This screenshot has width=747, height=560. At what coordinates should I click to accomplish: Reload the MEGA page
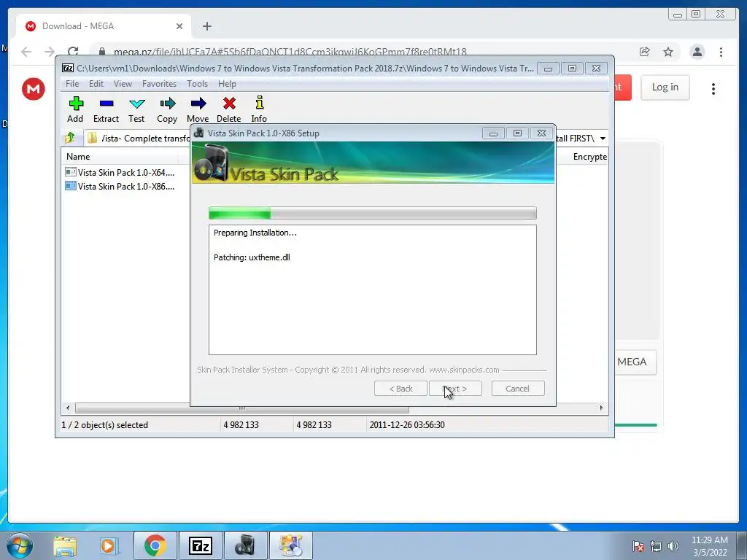click(x=73, y=52)
